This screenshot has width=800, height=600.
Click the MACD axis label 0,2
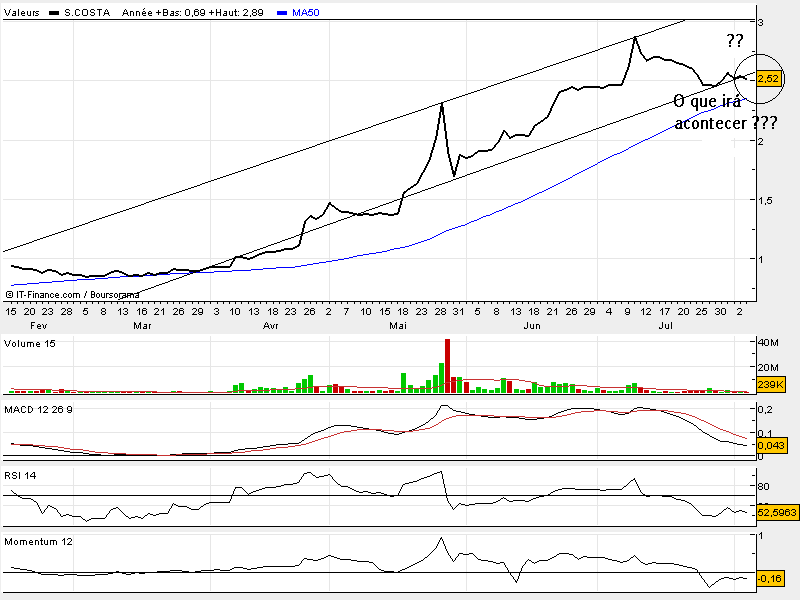point(765,410)
